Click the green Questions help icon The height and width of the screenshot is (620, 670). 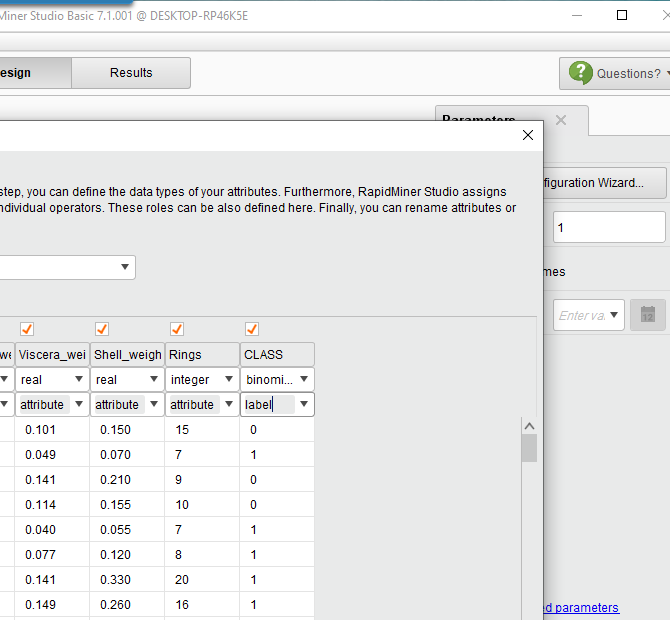pyautogui.click(x=581, y=73)
